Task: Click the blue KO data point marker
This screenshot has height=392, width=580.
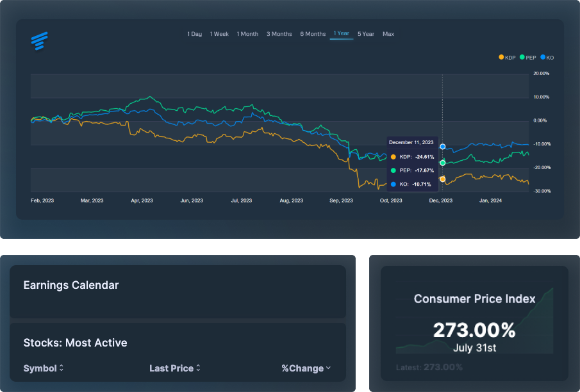Action: [x=442, y=147]
